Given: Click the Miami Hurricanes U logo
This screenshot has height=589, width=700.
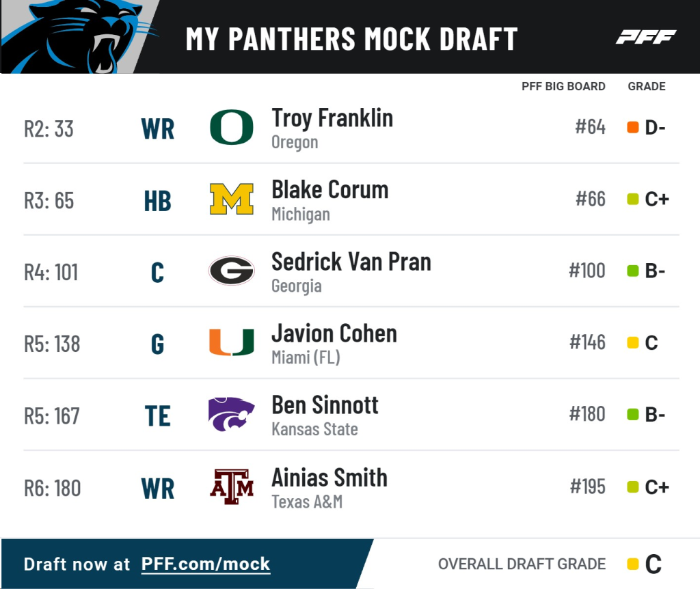Looking at the screenshot, I should pyautogui.click(x=232, y=342).
